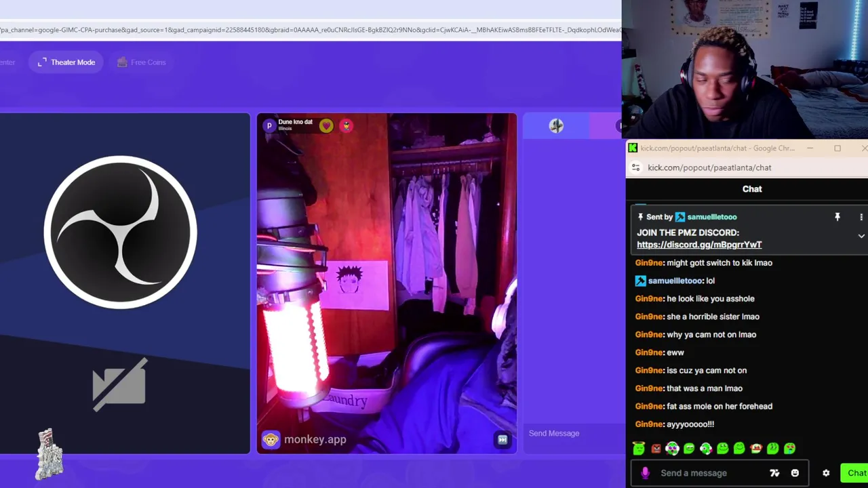868x488 pixels.
Task: Click the Send Message field in monkey.app
Action: pos(573,433)
